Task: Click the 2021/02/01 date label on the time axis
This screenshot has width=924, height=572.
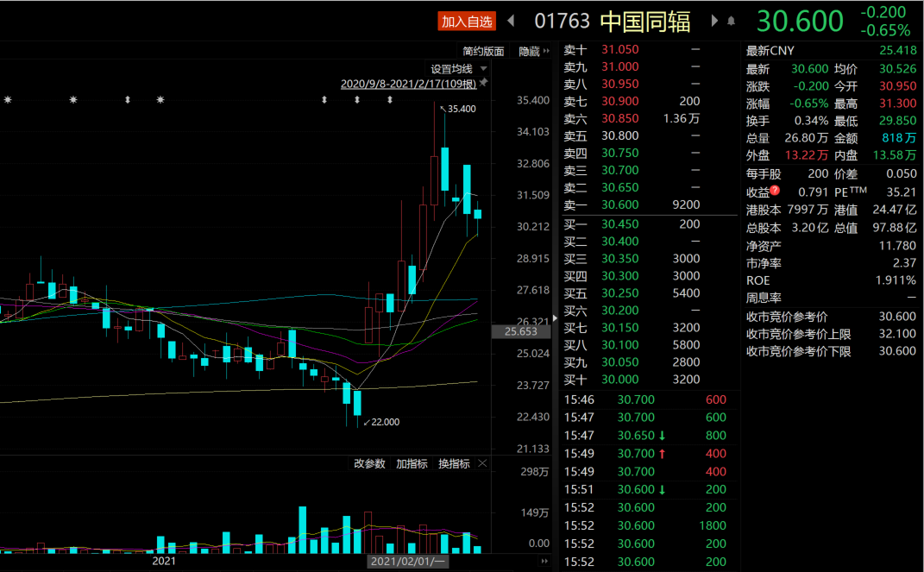Action: [x=408, y=561]
